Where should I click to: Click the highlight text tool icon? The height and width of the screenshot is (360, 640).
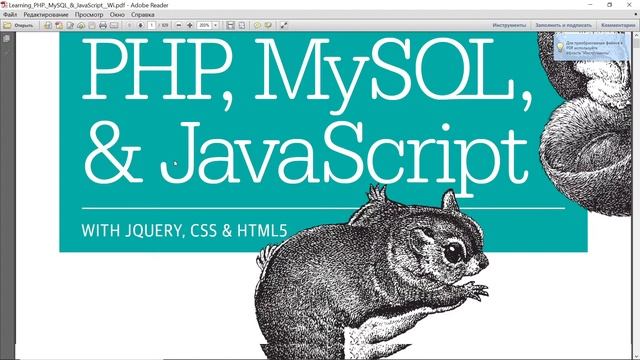(268, 25)
